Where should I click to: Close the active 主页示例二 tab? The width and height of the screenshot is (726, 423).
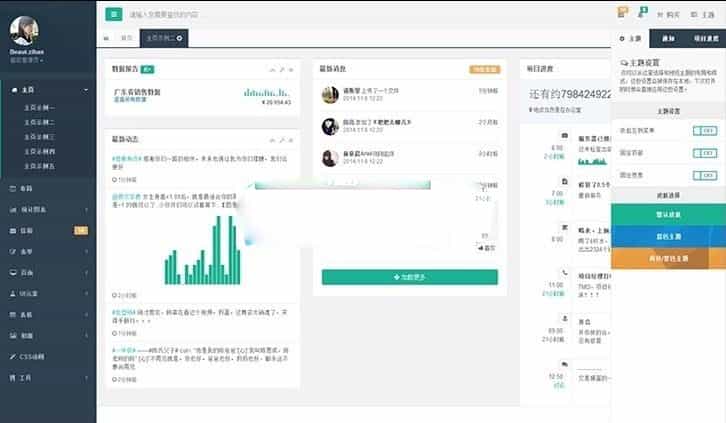pos(180,38)
